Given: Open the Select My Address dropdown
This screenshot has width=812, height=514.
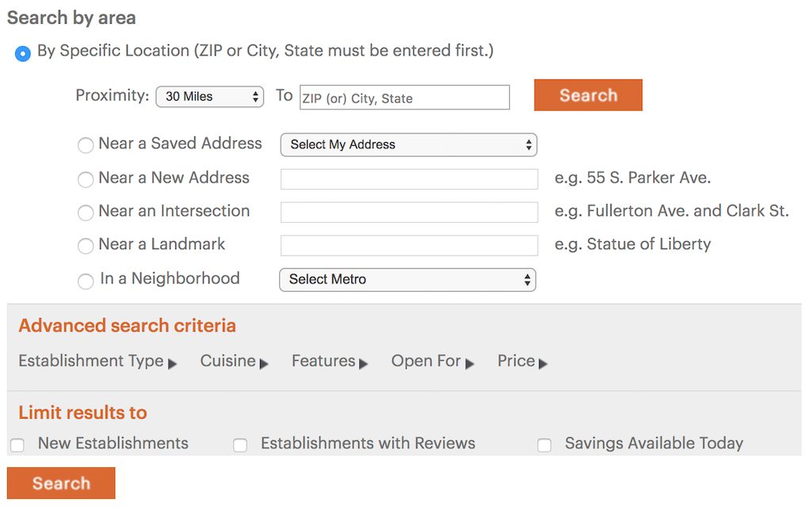Looking at the screenshot, I should click(x=408, y=144).
